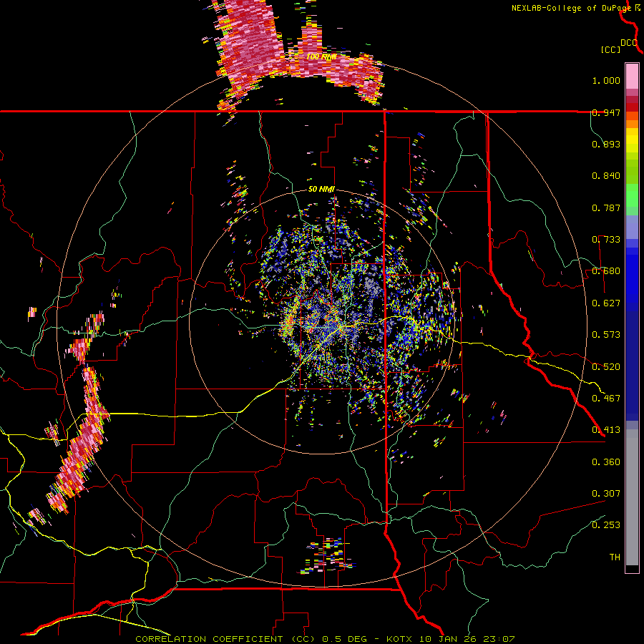
Task: Click the 0.5 DEG elevation text
Action: (x=345, y=639)
